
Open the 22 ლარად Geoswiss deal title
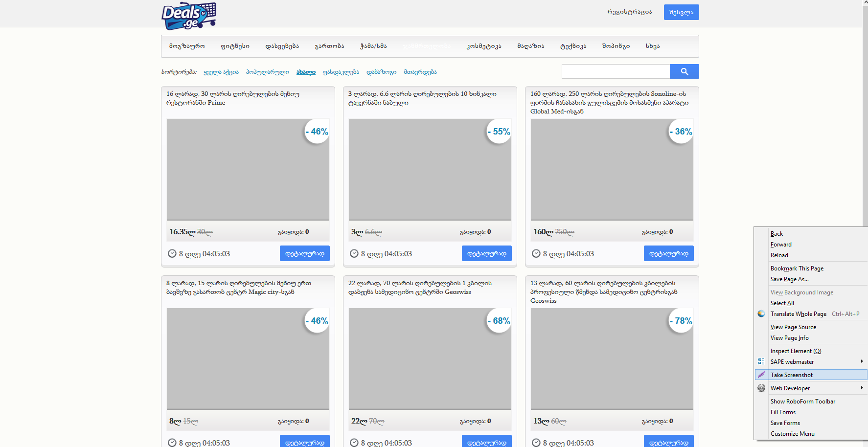[x=420, y=288]
